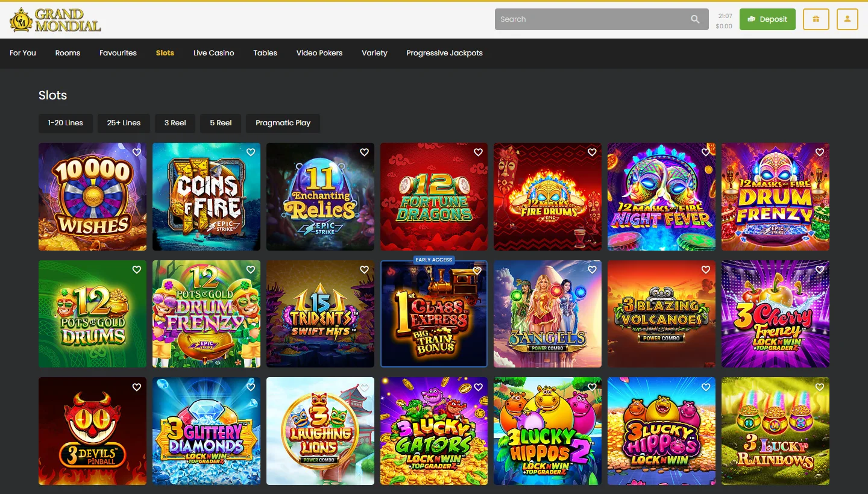Open 1st Class Express Early Access game

pyautogui.click(x=434, y=314)
